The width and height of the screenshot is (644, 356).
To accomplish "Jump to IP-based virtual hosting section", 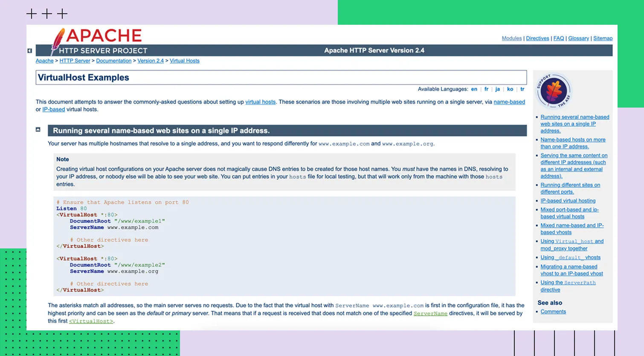I will [x=568, y=201].
